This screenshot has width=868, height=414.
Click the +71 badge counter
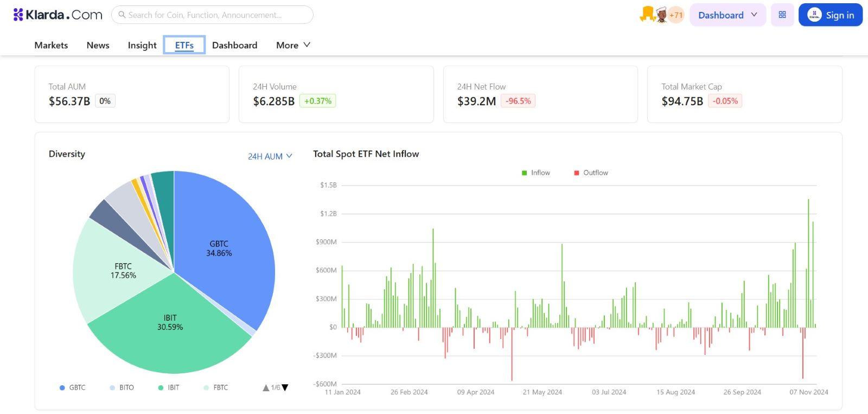(676, 15)
